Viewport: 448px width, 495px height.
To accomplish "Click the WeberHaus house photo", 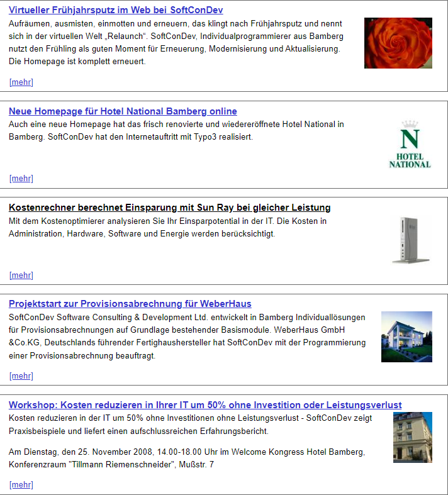I will click(406, 337).
